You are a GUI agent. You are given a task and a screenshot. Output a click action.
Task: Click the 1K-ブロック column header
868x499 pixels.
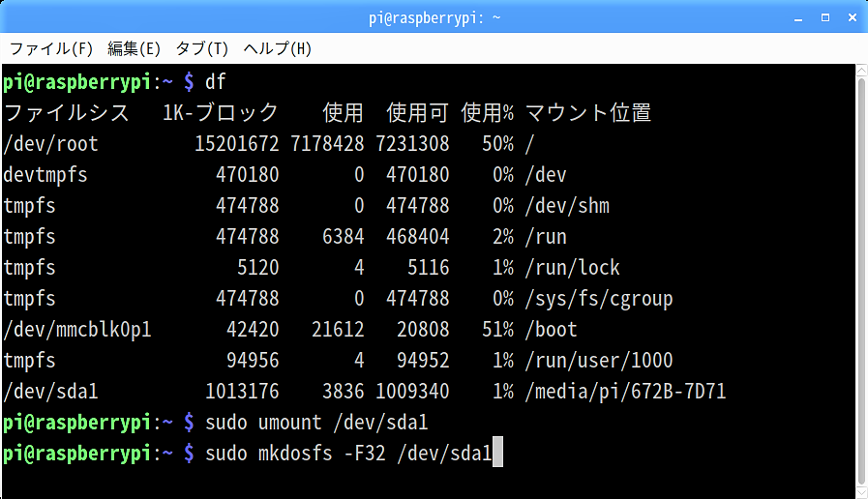pos(221,113)
